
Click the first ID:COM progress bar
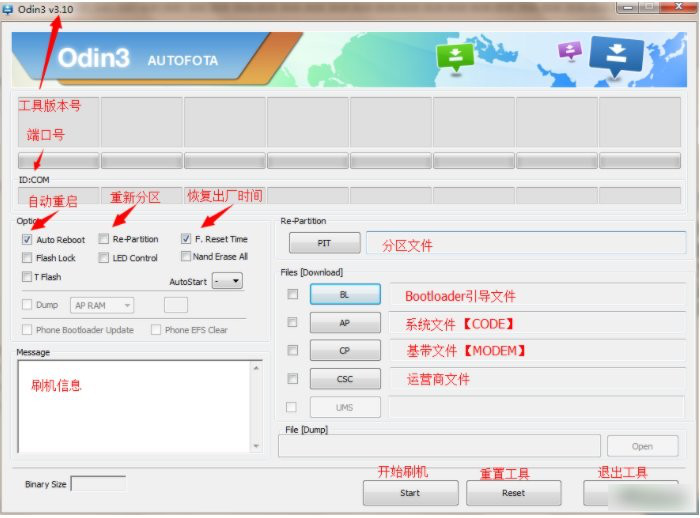[58, 161]
